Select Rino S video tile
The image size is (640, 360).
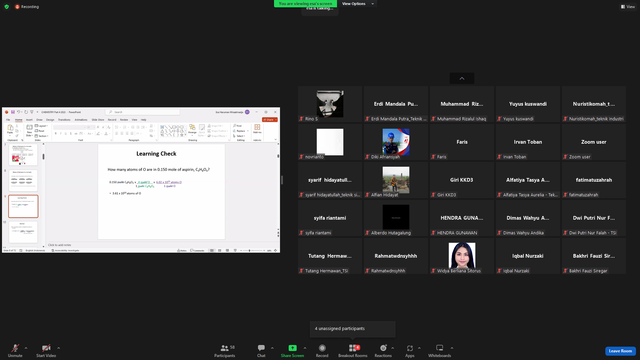click(x=330, y=104)
